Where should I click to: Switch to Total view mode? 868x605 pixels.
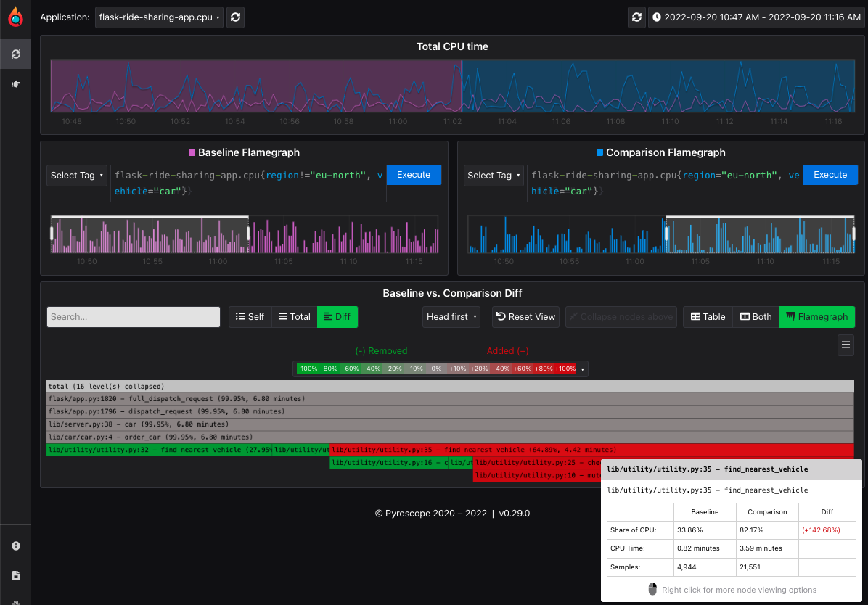point(295,316)
